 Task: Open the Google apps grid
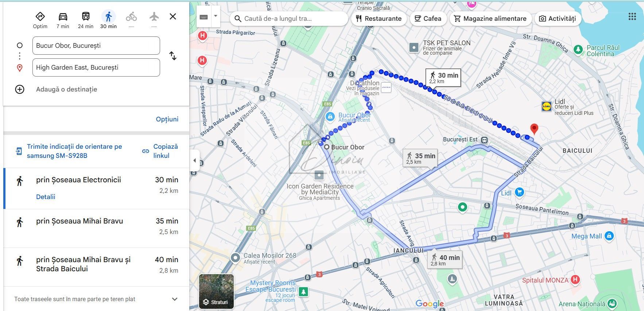pyautogui.click(x=632, y=17)
